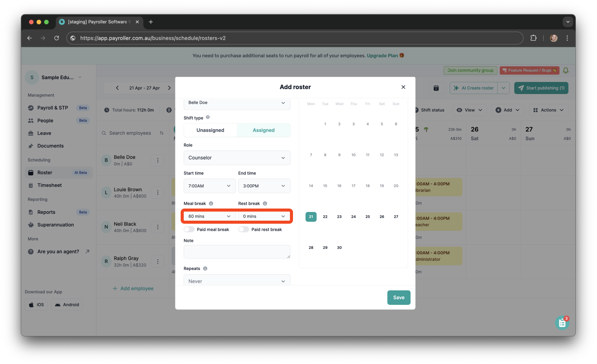Open Belle Doe's three-dot menu
The image size is (597, 364).
pos(158,160)
